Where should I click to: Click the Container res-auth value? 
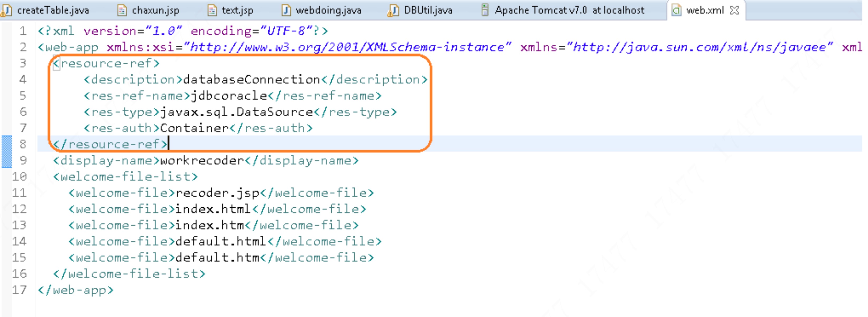194,128
